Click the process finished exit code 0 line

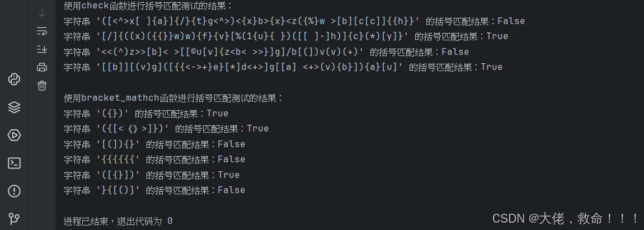pos(118,221)
